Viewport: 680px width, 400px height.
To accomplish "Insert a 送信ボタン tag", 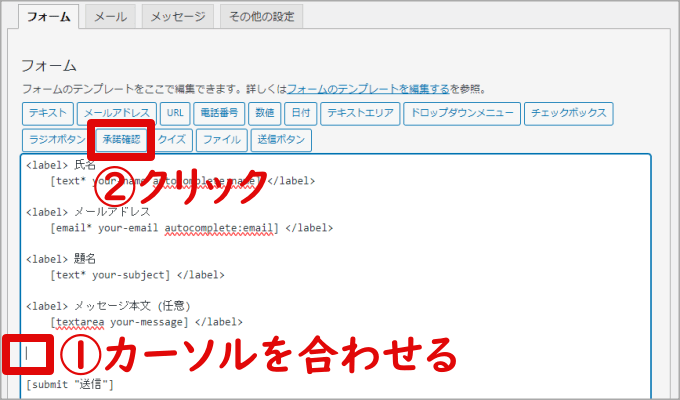I will point(281,140).
